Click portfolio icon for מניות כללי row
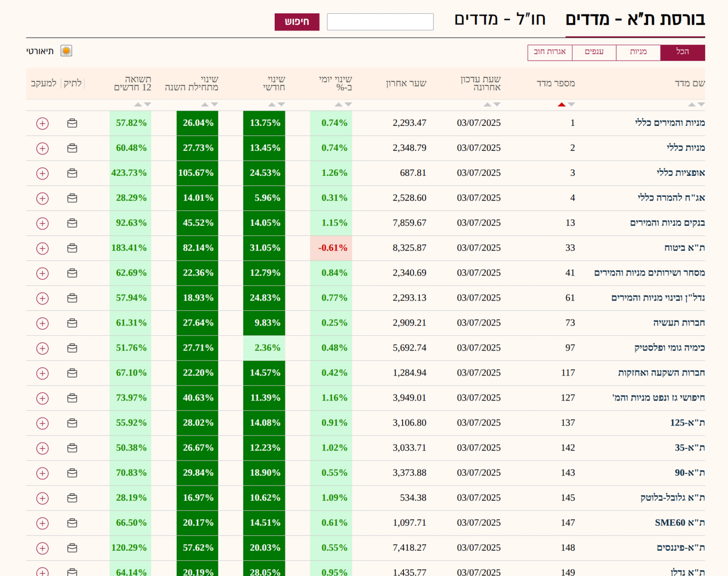The image size is (728, 576). point(72,148)
